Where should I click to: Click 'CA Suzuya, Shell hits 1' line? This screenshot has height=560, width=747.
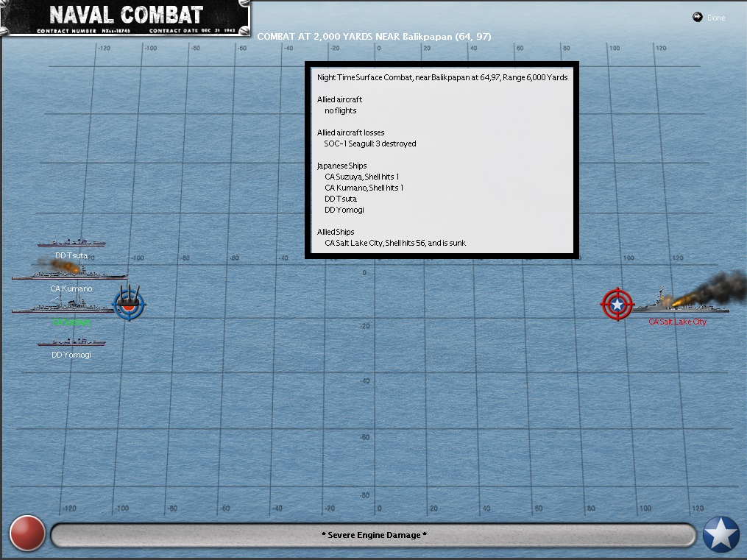click(361, 177)
